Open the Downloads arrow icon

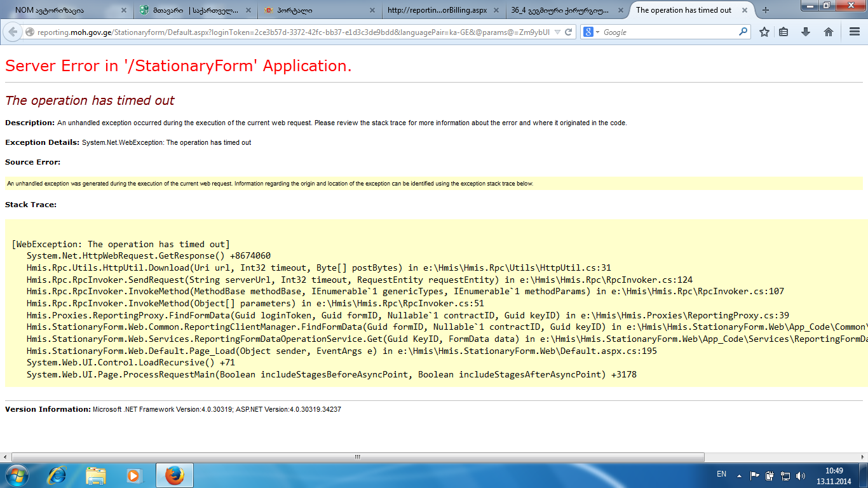[x=806, y=32]
